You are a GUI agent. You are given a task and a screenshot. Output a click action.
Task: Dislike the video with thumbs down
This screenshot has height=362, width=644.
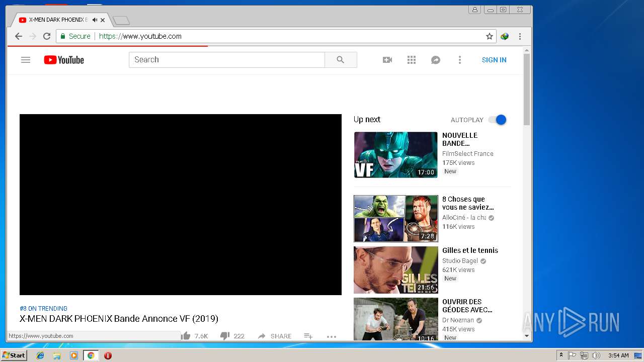[x=225, y=336]
